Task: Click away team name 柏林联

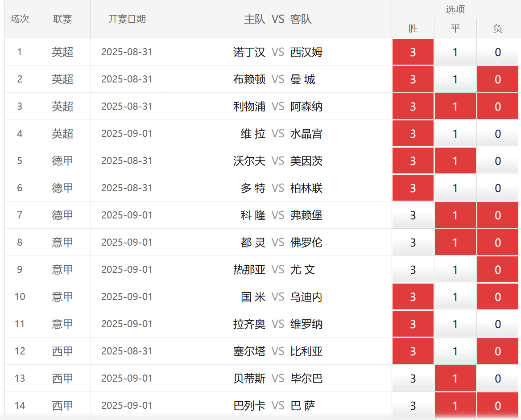Action: point(306,188)
